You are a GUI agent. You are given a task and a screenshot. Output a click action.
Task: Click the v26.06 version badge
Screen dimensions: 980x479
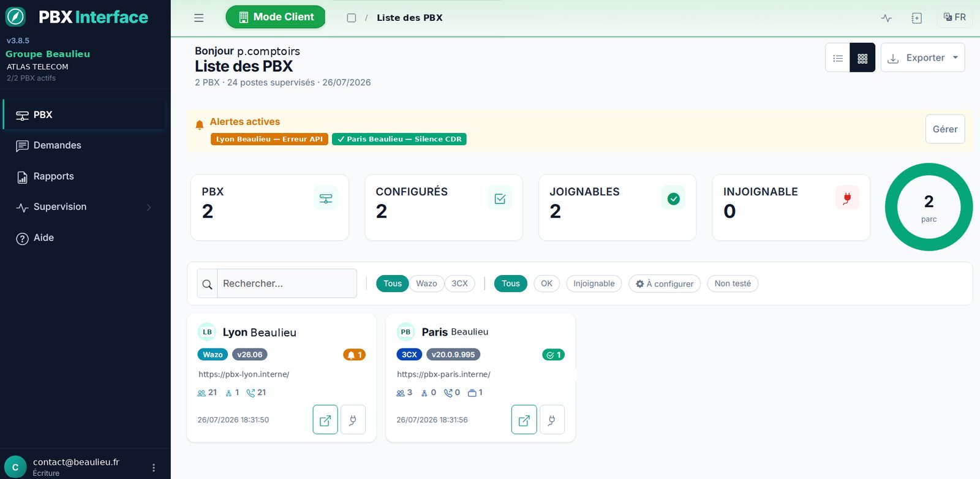[x=250, y=355]
